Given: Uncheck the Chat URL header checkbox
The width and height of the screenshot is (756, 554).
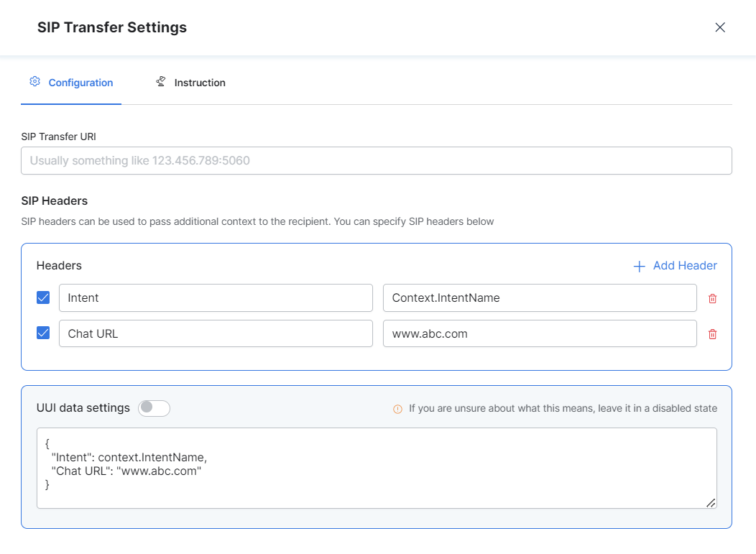Looking at the screenshot, I should tap(43, 333).
